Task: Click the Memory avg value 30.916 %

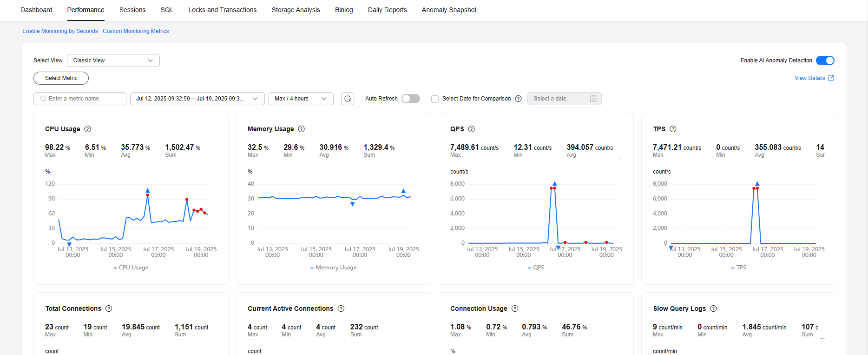Action: click(x=334, y=147)
